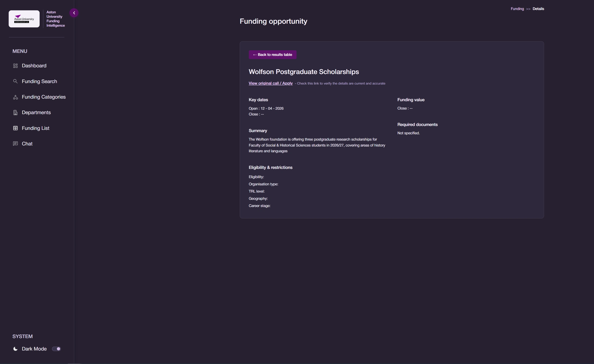The width and height of the screenshot is (594, 364).
Task: Select Departments in the sidebar menu
Action: tap(36, 113)
